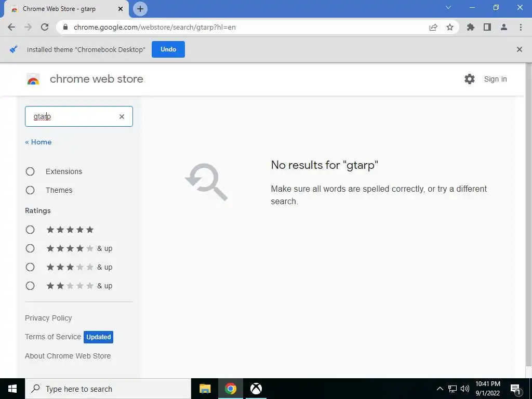Open volume control tray icon
Image resolution: width=532 pixels, height=399 pixels.
pyautogui.click(x=465, y=389)
